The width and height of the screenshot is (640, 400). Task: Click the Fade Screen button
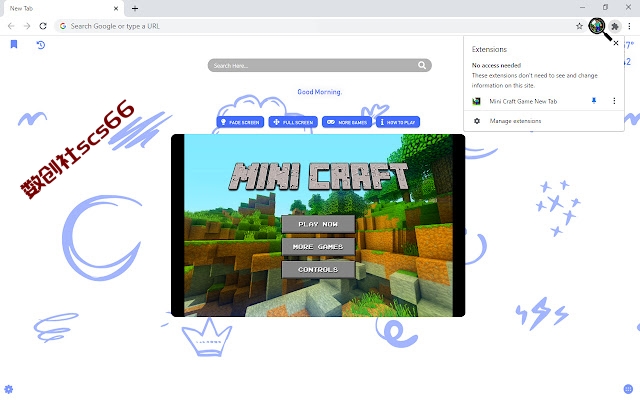pyautogui.click(x=240, y=122)
